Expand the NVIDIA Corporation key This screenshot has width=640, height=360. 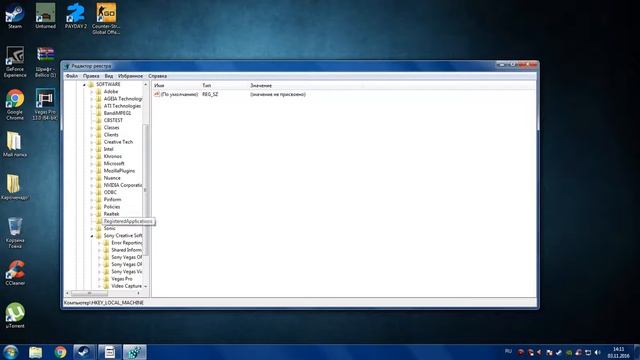coord(91,185)
